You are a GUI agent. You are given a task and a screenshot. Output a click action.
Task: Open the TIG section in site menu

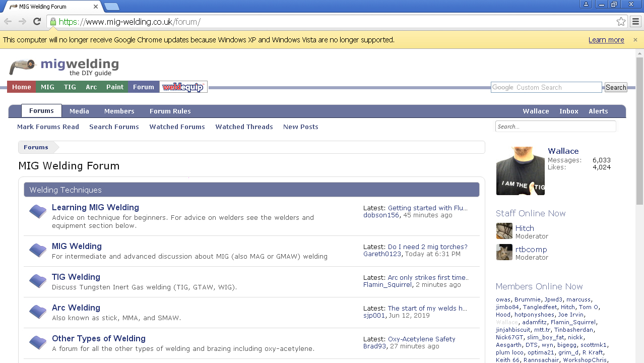70,87
